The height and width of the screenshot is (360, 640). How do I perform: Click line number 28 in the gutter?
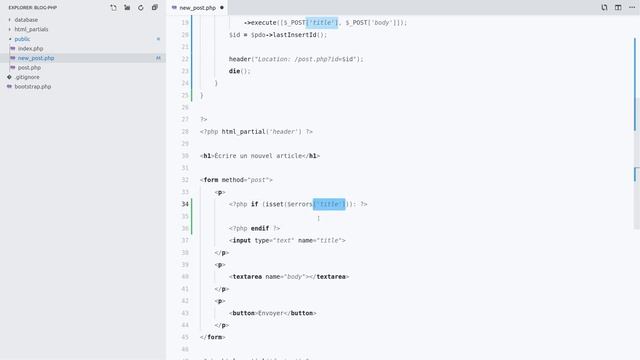click(x=185, y=131)
